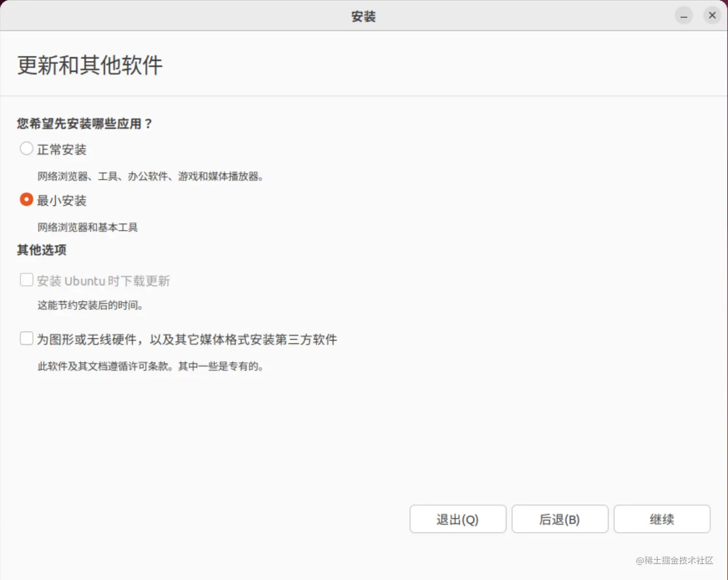Viewport: 728px width, 580px height.
Task: Click the text 这能节约安装后的时间。
Action: (x=91, y=305)
